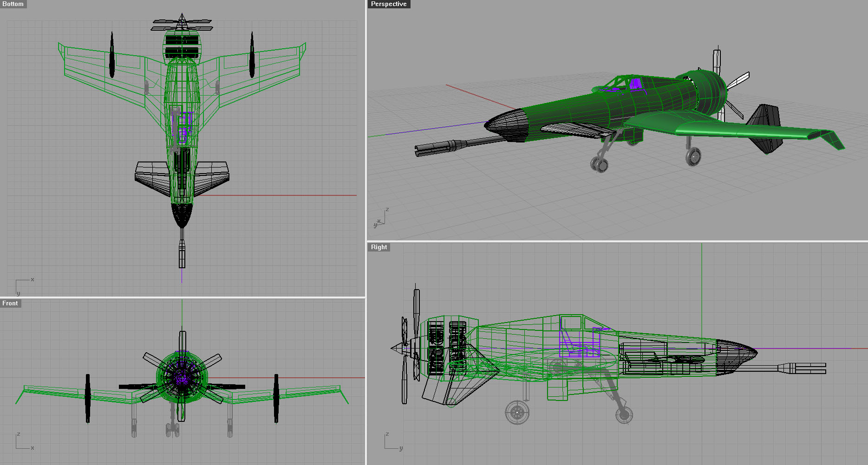Click the Bottom viewport title label
This screenshot has width=868, height=465.
13,4
